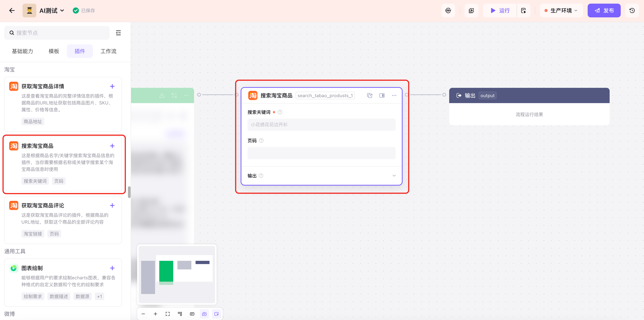Click fit-to-screen icon in canvas toolbar
The height and width of the screenshot is (320, 644).
tap(167, 314)
